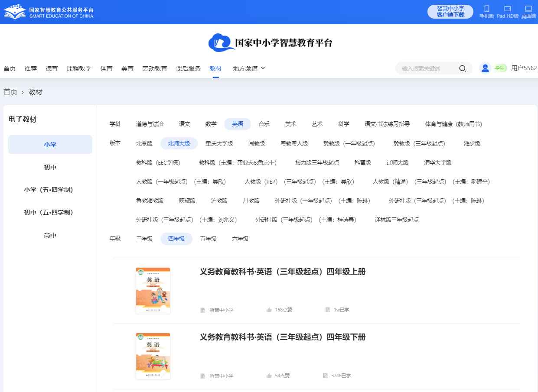Screen dimensions: 538x392
Task: Select the 五年级 grade filter
Action: (x=208, y=239)
